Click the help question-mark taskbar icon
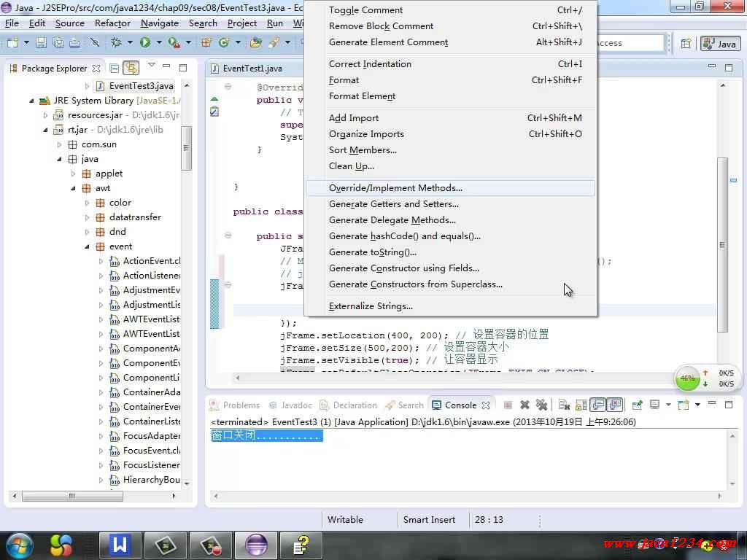The height and width of the screenshot is (560, 747). tap(301, 545)
